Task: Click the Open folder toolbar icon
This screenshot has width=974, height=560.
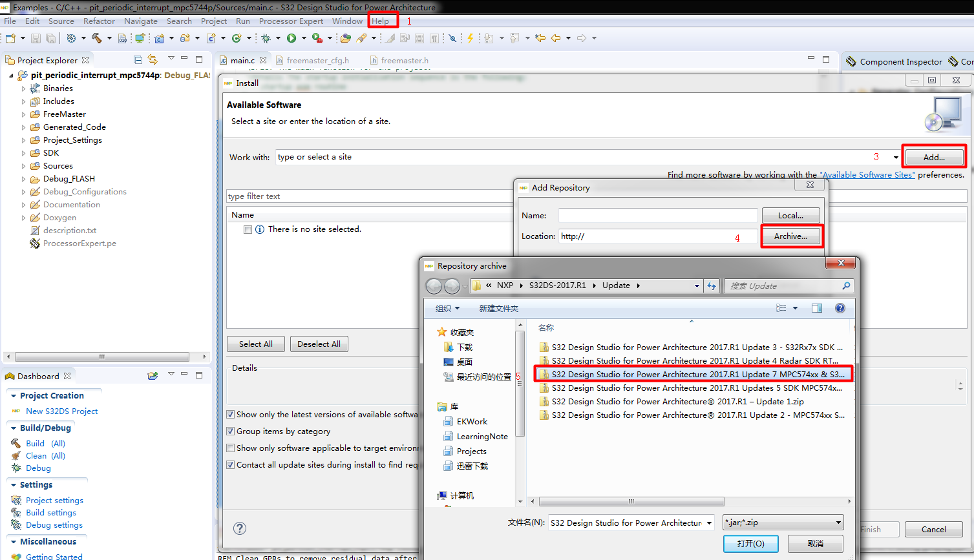Action: (x=345, y=38)
